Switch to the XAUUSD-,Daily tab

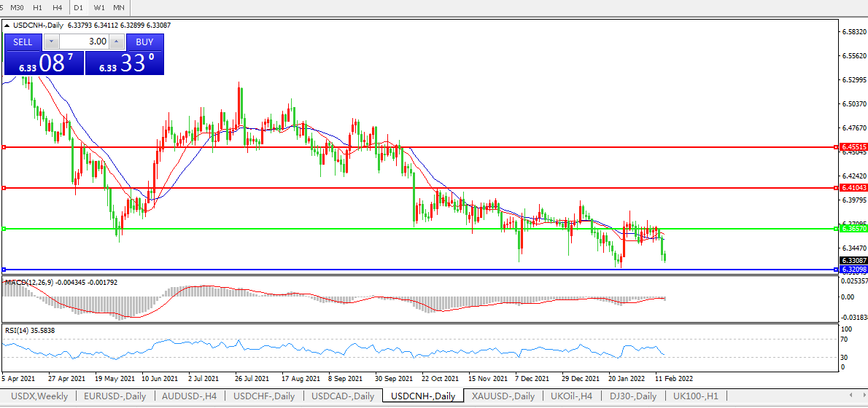pos(503,396)
